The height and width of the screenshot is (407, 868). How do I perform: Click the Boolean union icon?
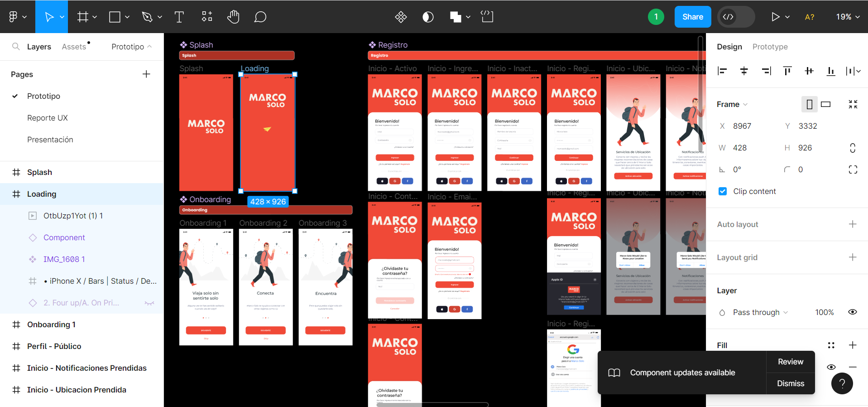(456, 17)
